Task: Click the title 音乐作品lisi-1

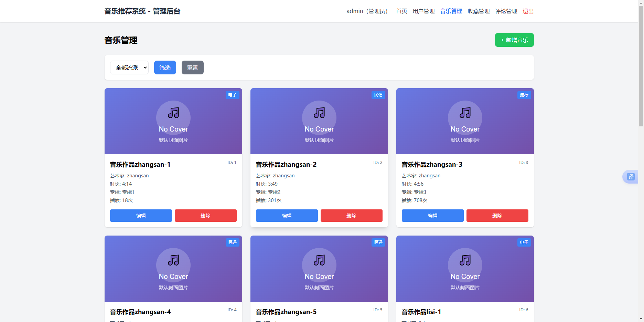Action: [421, 312]
